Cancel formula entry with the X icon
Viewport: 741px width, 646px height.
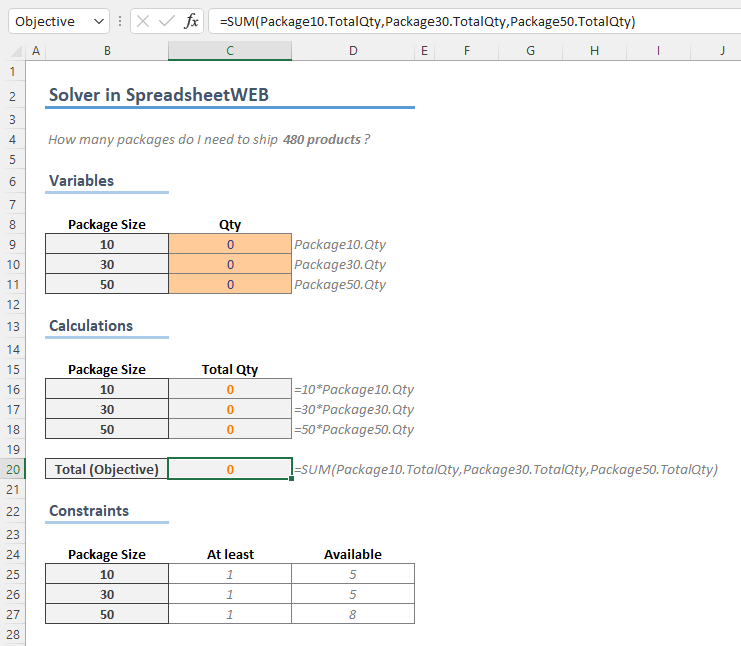pyautogui.click(x=143, y=21)
